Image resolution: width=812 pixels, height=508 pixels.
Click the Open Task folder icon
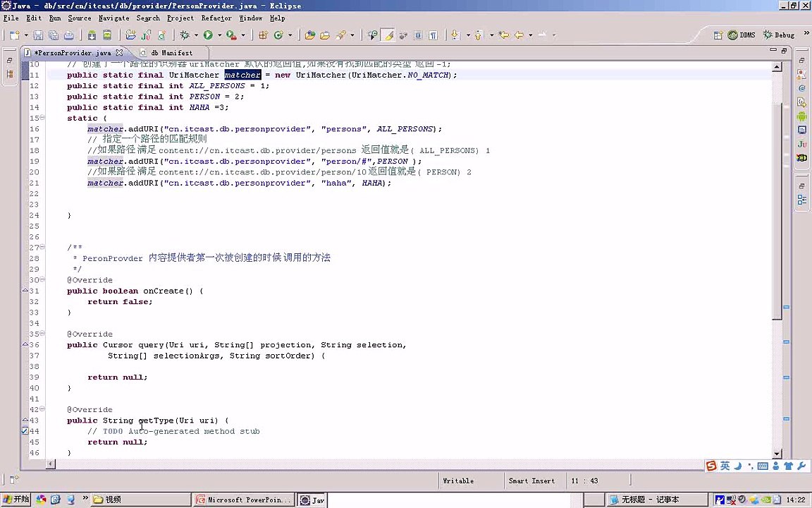point(325,35)
